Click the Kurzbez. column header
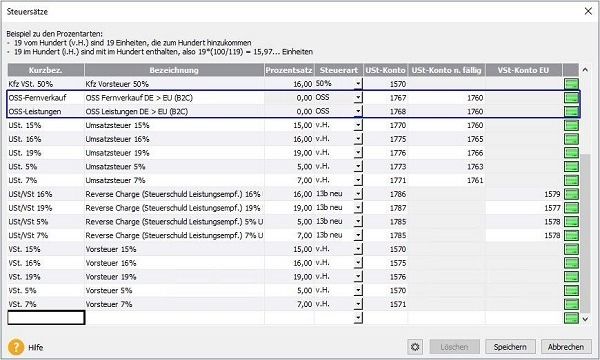 coord(46,70)
